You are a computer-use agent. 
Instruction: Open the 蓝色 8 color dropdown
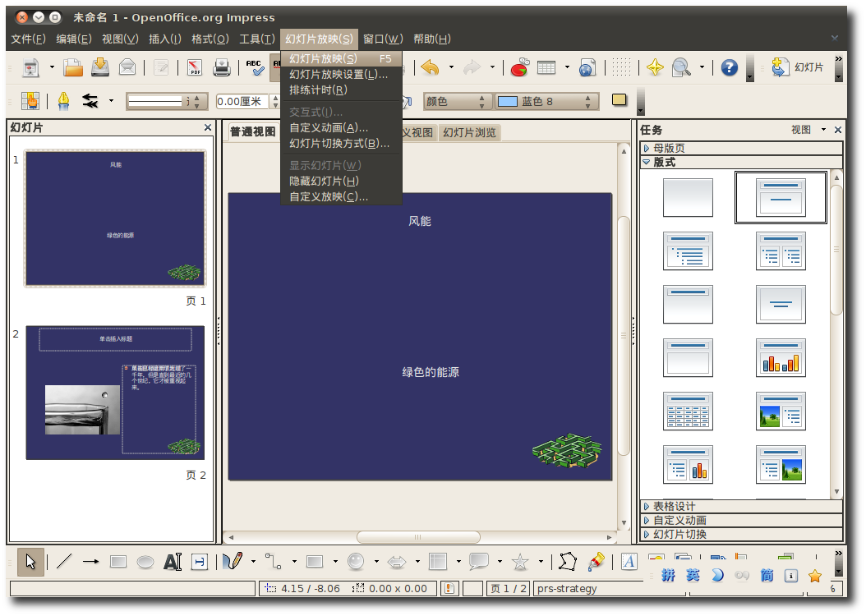546,102
